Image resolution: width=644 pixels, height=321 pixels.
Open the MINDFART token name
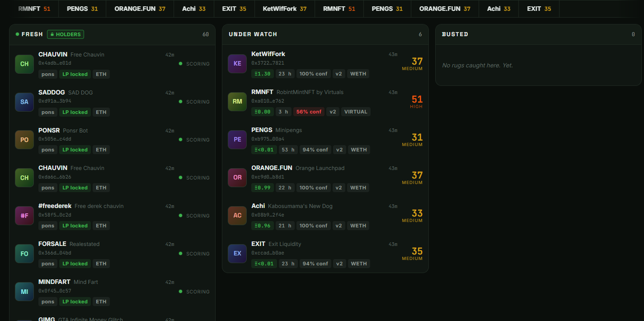(x=54, y=282)
